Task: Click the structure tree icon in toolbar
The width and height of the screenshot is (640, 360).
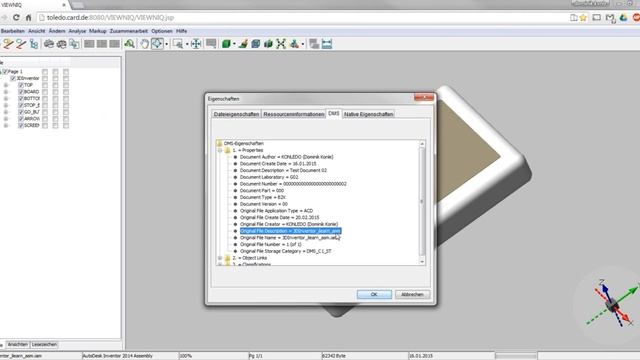Action: pyautogui.click(x=34, y=44)
